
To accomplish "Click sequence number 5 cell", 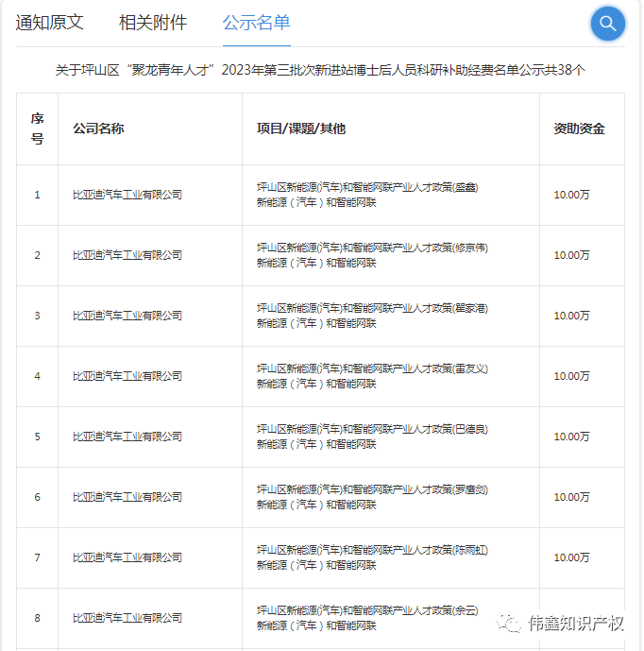I will (38, 437).
